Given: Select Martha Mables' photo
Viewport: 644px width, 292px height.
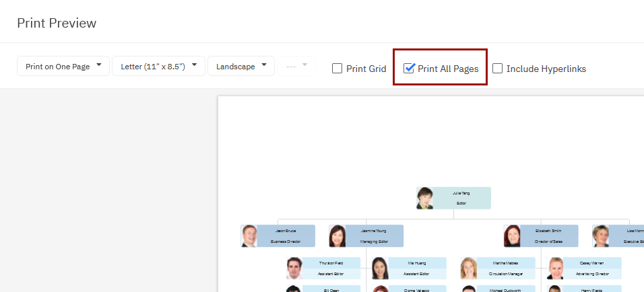Looking at the screenshot, I should (x=469, y=268).
